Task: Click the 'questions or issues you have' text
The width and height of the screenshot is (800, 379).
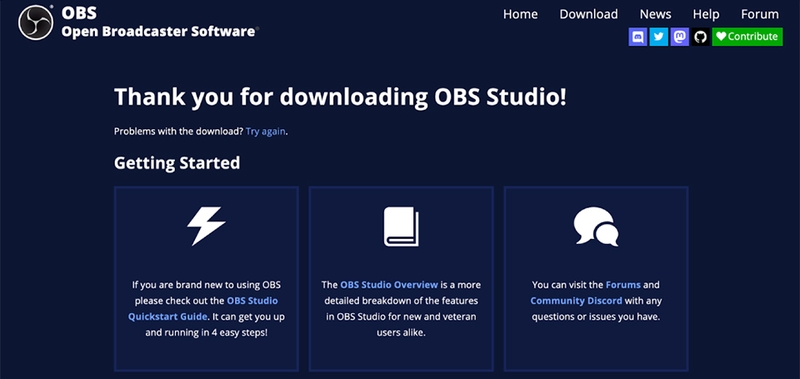Action: click(x=596, y=317)
